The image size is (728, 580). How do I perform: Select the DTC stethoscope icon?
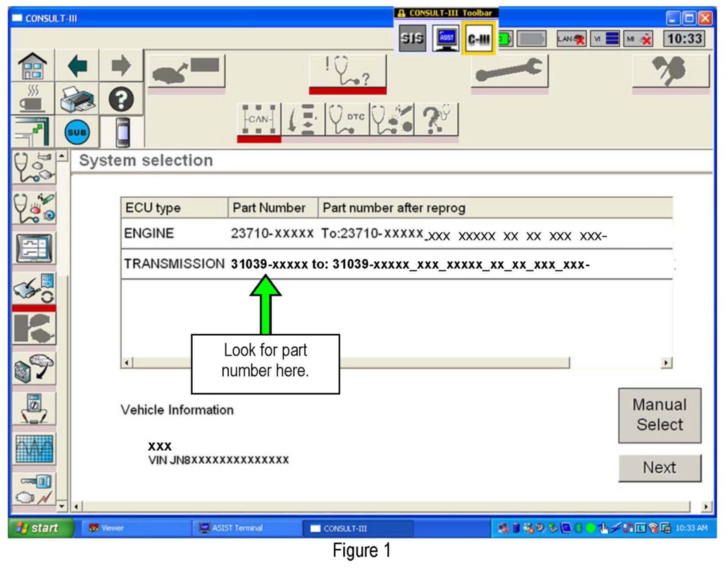coord(347,119)
